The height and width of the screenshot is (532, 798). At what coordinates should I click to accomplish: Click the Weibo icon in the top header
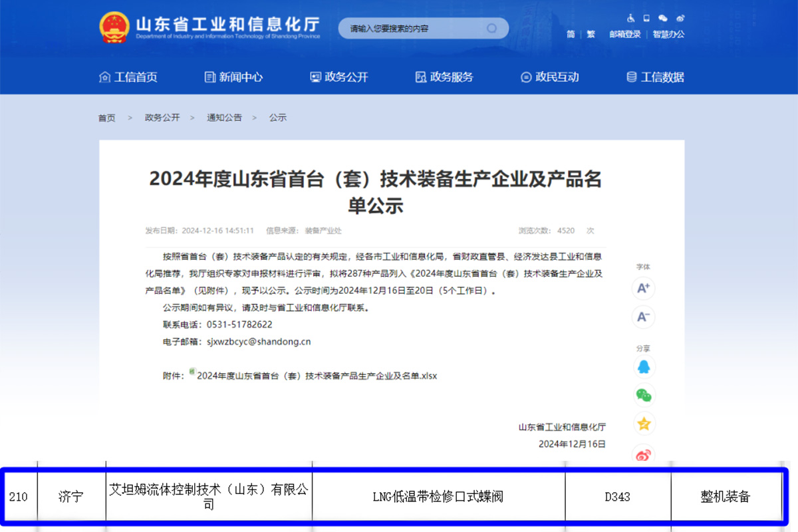pyautogui.click(x=680, y=18)
